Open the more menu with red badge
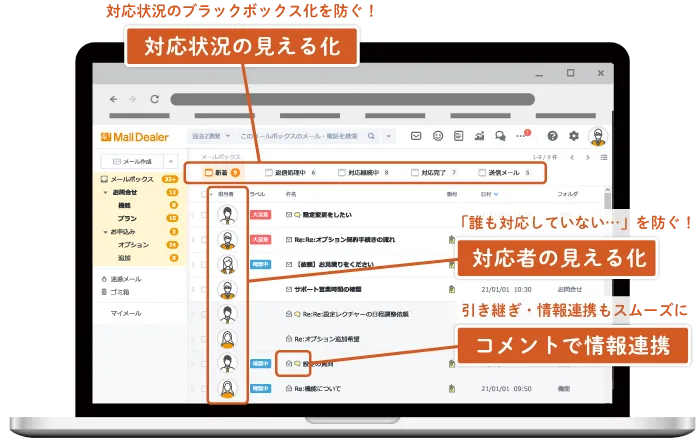Image resolution: width=700 pixels, height=444 pixels. [x=520, y=136]
